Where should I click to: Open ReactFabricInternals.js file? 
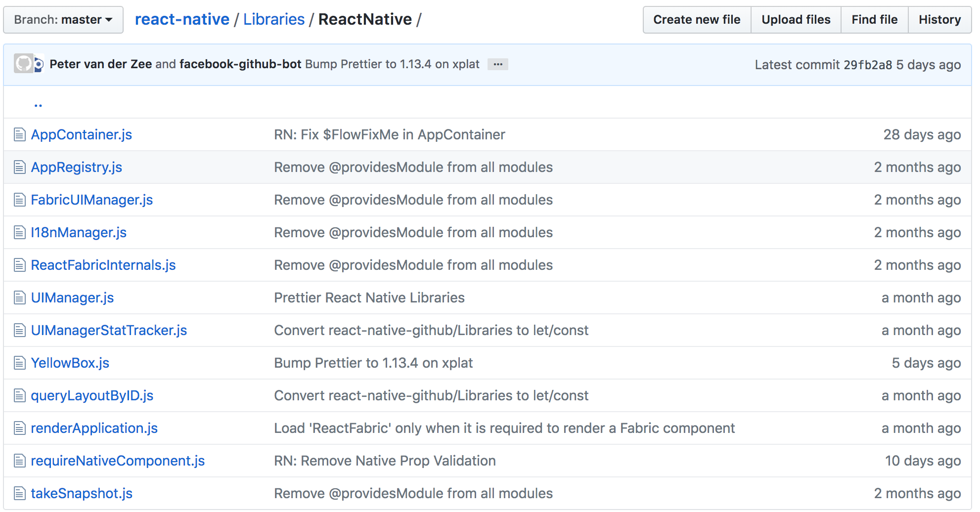[x=103, y=265]
